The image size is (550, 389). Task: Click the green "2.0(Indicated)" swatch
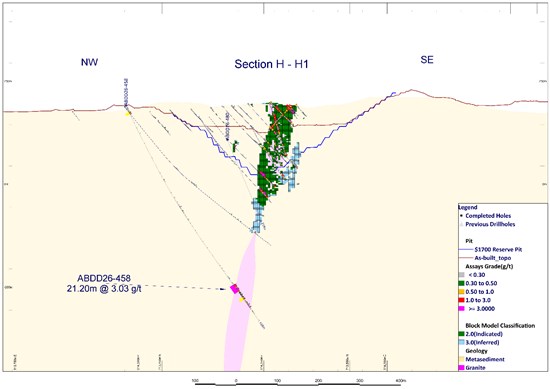462,334
